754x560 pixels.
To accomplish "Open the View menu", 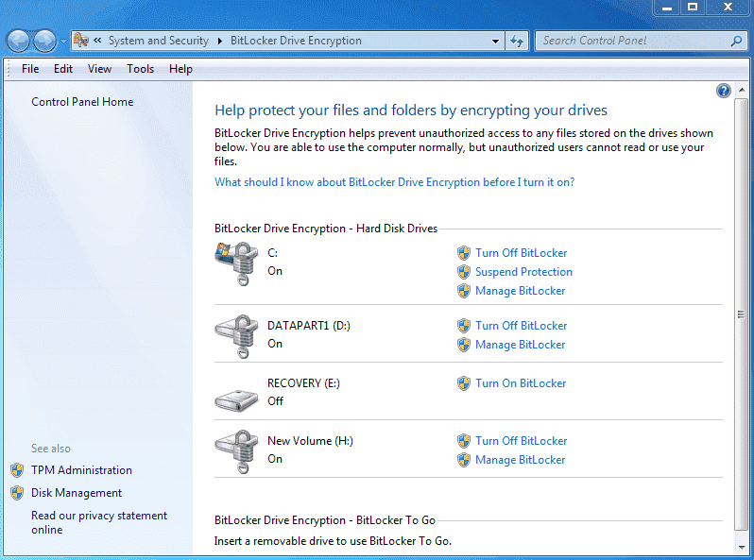I will click(99, 69).
